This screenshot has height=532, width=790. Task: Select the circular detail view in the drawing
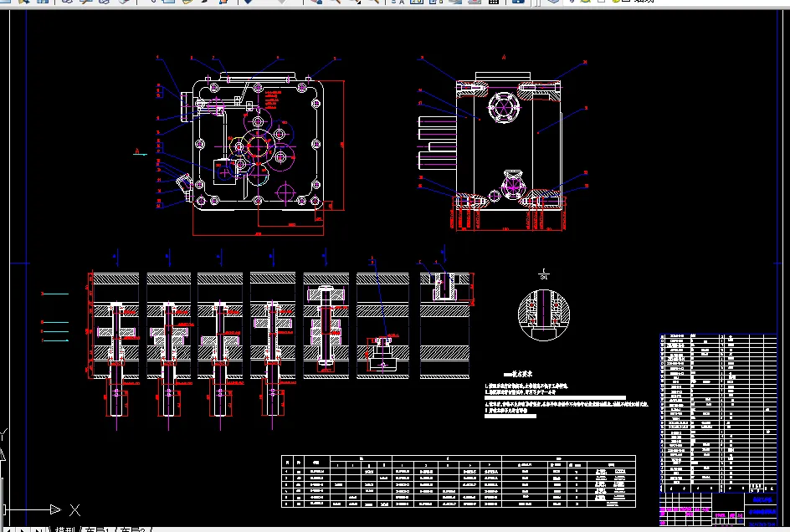pyautogui.click(x=544, y=315)
